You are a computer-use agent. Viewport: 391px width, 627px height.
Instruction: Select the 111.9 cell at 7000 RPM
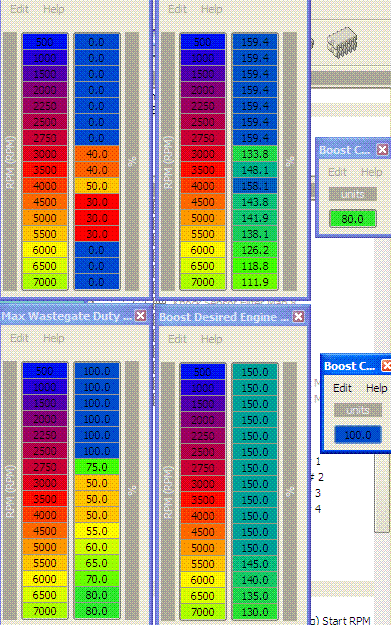[255, 282]
